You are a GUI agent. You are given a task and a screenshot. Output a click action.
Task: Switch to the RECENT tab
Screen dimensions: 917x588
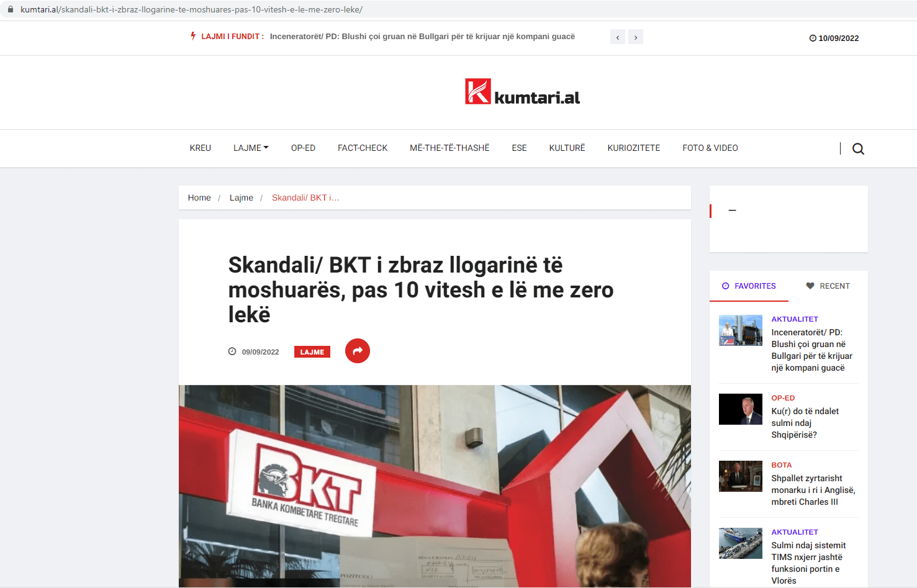coord(828,286)
